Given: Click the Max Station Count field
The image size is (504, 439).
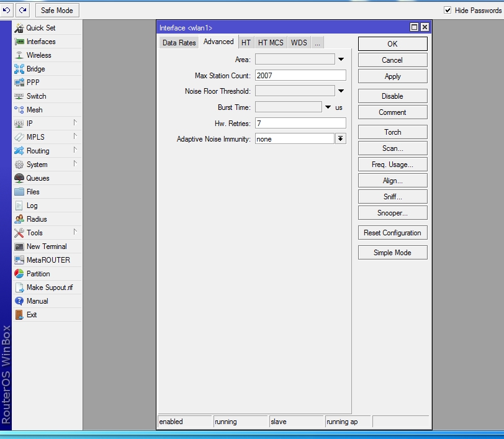Looking at the screenshot, I should [300, 75].
